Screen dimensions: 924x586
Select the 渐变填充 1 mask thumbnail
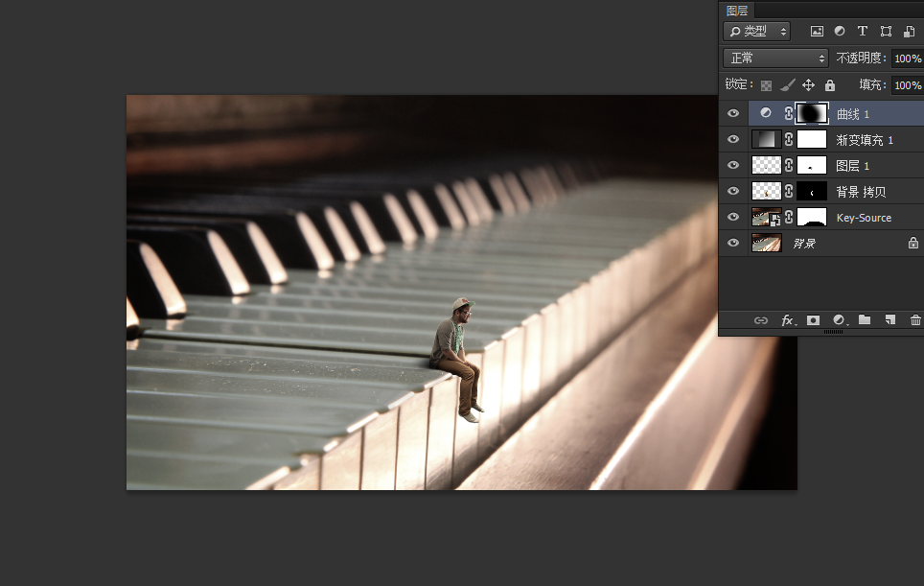pyautogui.click(x=812, y=139)
